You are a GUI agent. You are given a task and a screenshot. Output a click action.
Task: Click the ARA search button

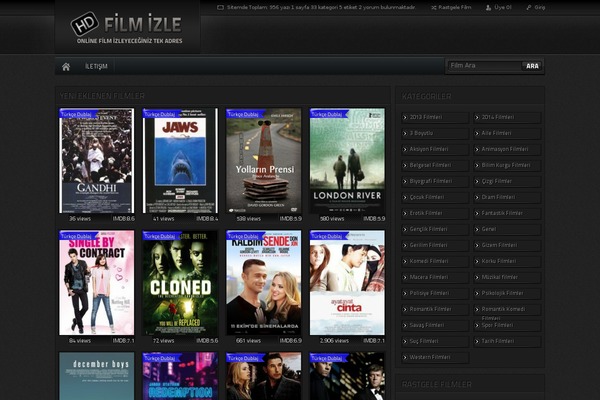[532, 66]
